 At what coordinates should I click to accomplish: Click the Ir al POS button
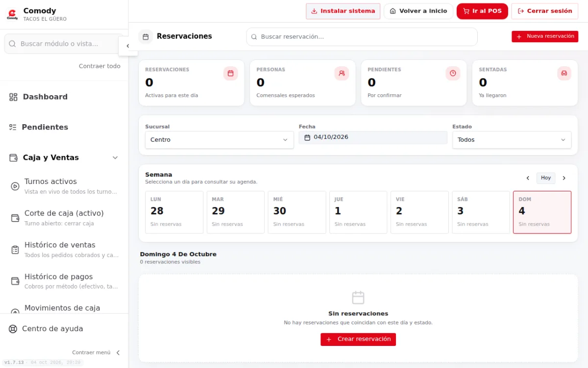point(482,11)
